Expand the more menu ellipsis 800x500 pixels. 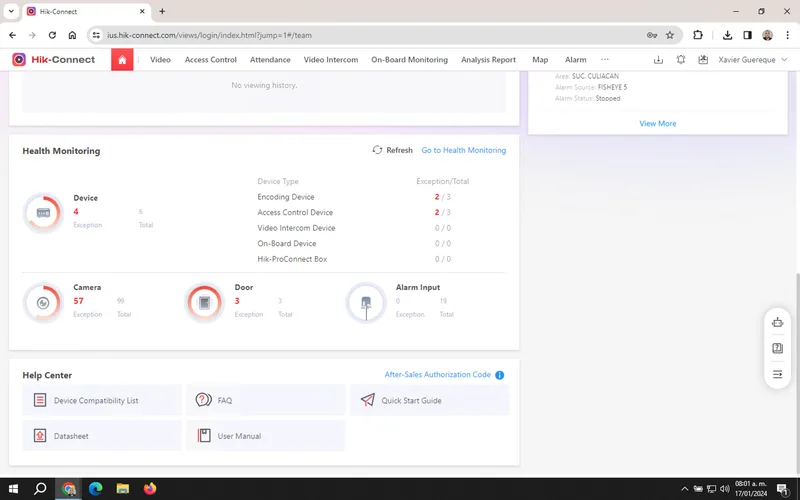pos(605,59)
